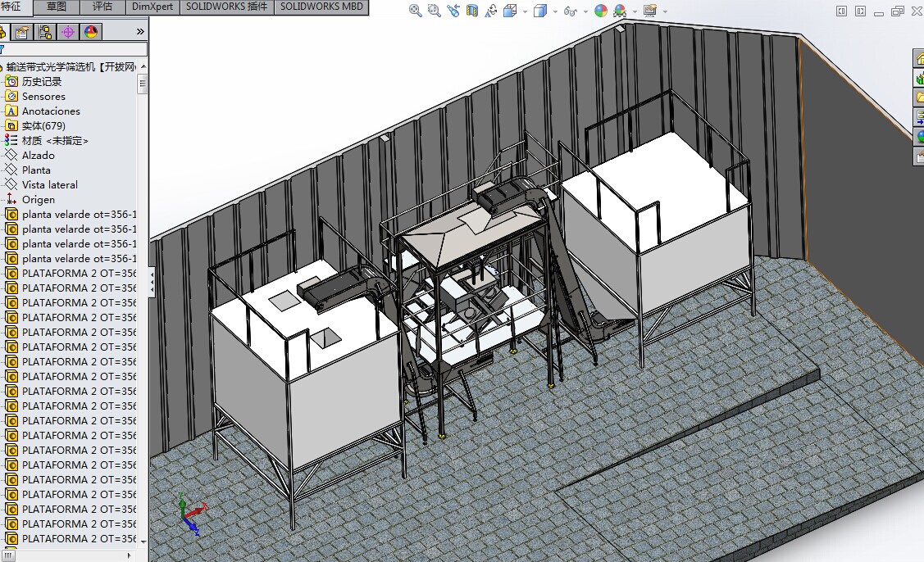Open Hide/Show Items dropdown arrow

[x=585, y=11]
